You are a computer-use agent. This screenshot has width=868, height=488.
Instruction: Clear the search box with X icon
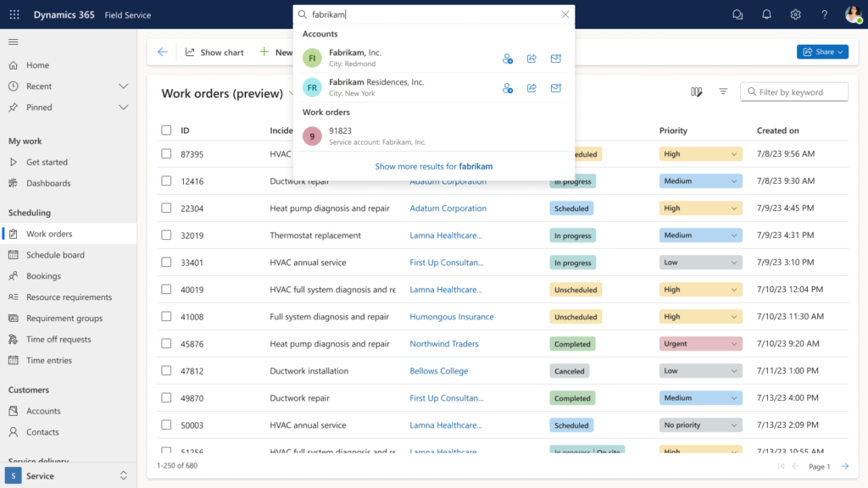[x=565, y=14]
